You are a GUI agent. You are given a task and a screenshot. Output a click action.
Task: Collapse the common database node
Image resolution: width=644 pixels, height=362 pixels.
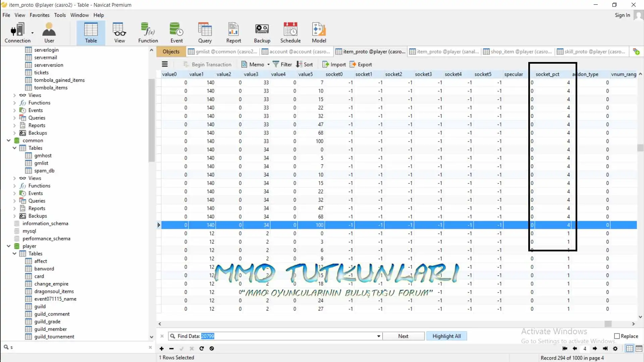coord(9,140)
